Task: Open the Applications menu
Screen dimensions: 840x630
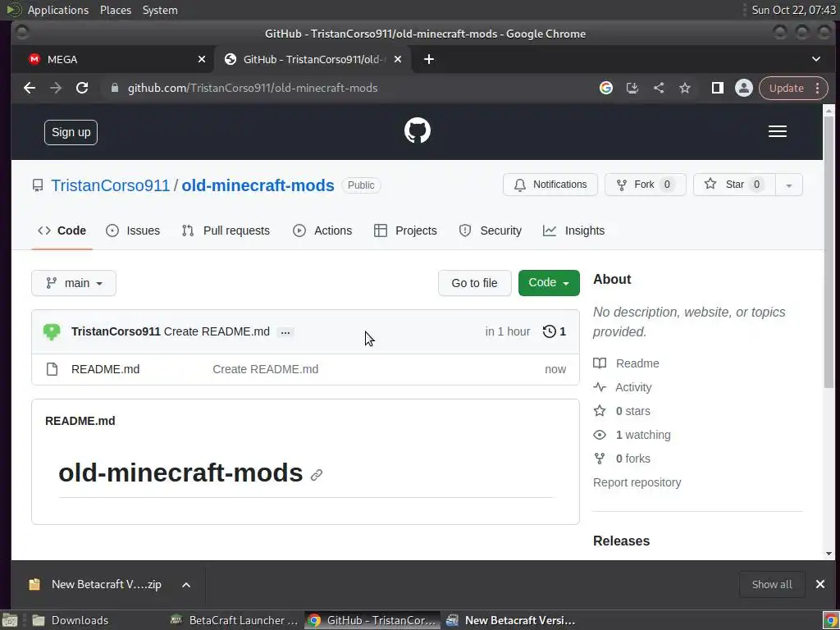Action: pos(58,10)
